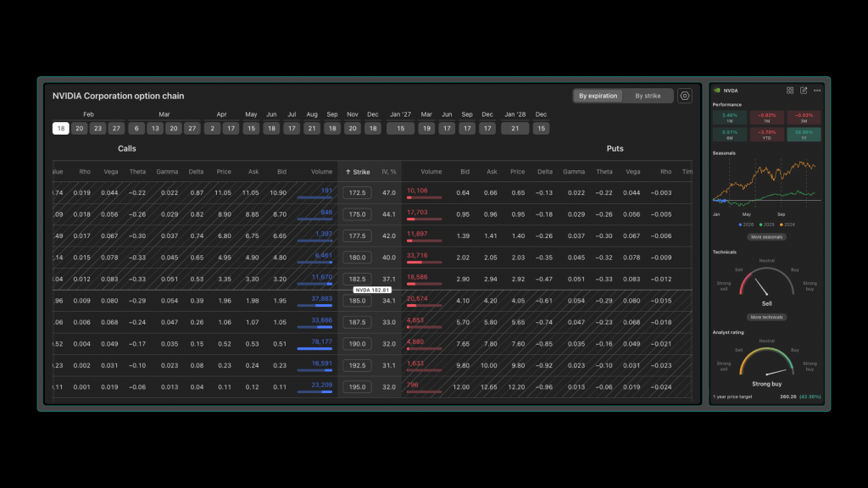Screen dimensions: 868x488
Task: Select the By expiration tab
Action: [x=598, y=96]
